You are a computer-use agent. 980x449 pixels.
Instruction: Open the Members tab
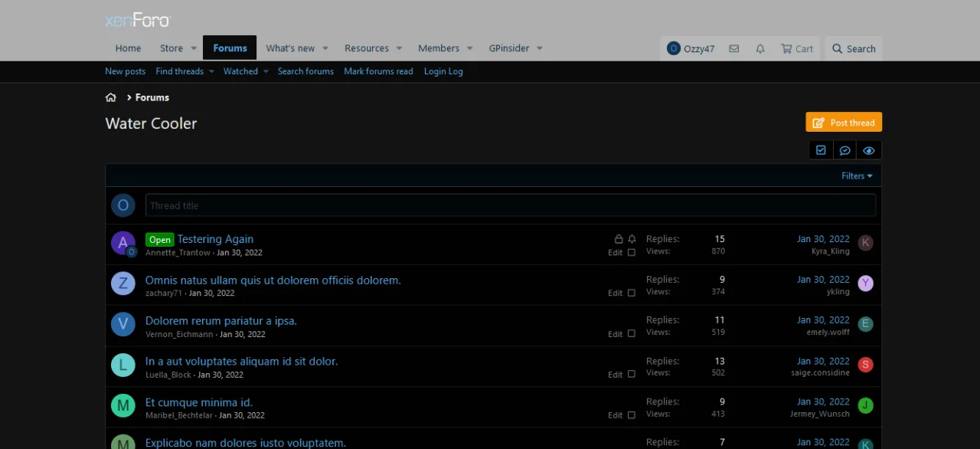(x=438, y=48)
